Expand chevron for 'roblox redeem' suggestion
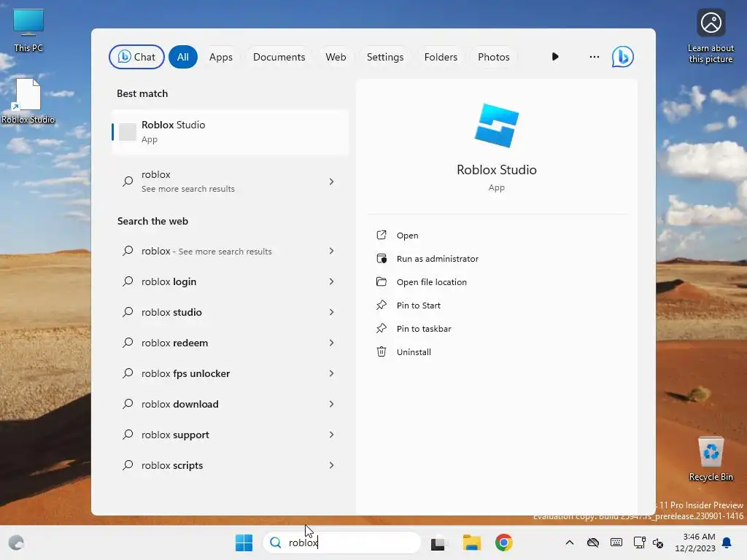The height and width of the screenshot is (560, 747). coord(332,343)
